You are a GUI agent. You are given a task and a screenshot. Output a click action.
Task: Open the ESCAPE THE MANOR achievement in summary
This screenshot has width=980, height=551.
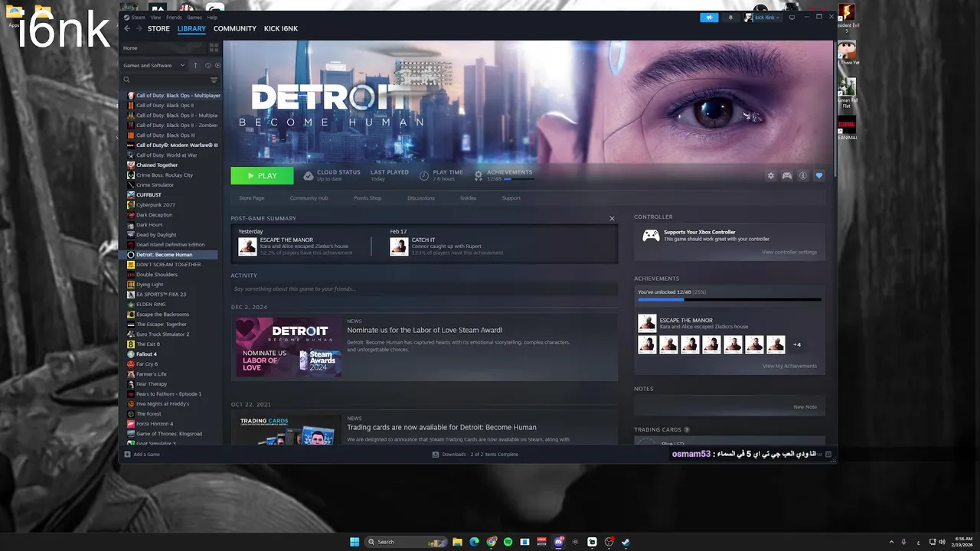[x=295, y=245]
